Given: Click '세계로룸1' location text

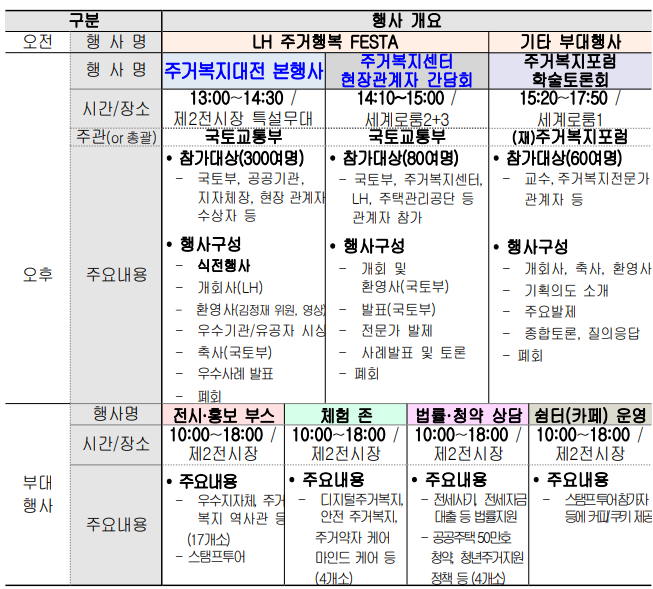Looking at the screenshot, I should (570, 120).
